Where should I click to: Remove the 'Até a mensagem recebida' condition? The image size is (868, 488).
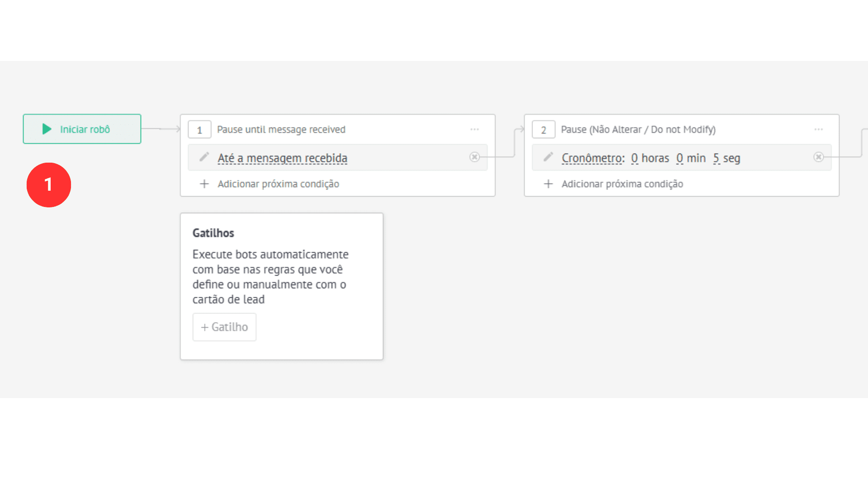coord(474,157)
